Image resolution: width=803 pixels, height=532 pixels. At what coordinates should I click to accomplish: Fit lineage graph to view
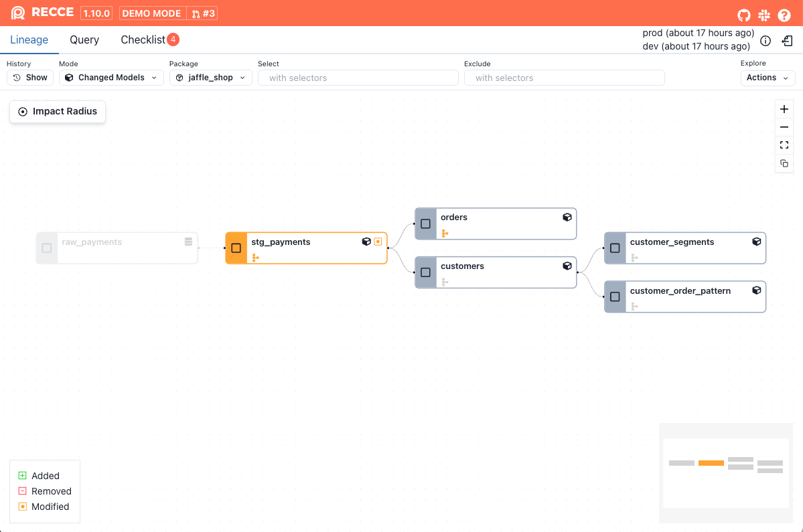click(x=784, y=145)
